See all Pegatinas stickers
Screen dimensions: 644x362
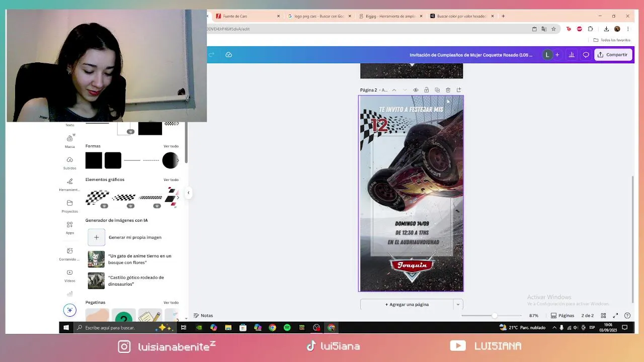point(171,303)
